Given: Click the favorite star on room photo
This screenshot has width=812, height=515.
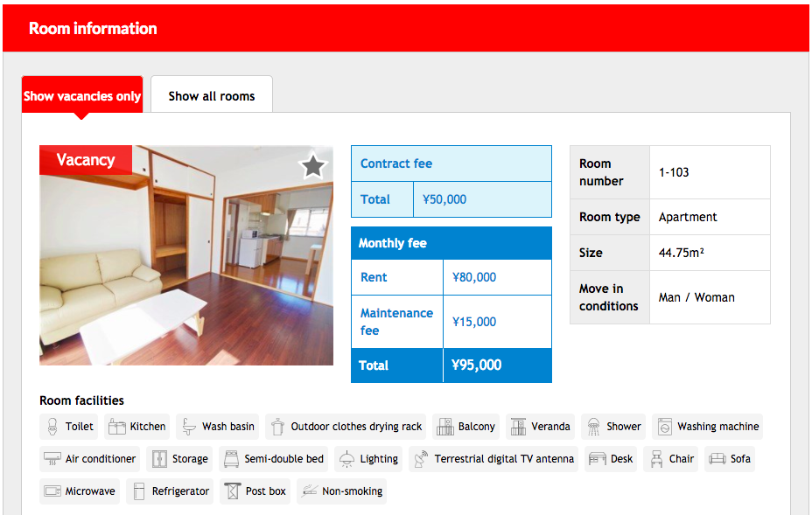Looking at the screenshot, I should (x=312, y=166).
